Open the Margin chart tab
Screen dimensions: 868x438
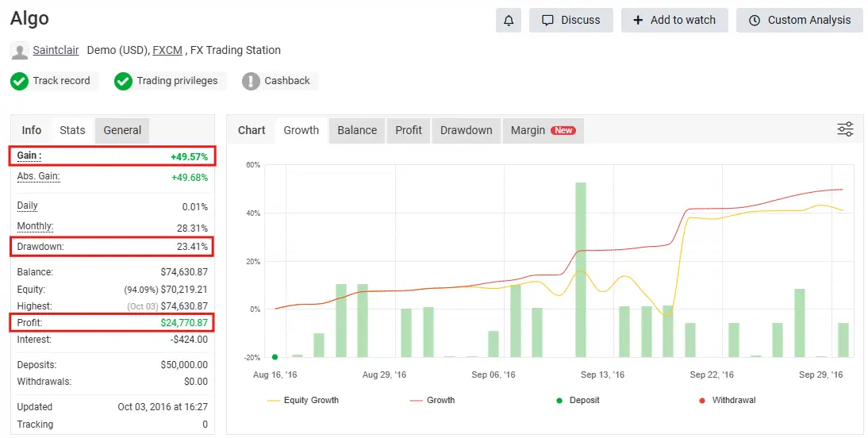pos(542,130)
